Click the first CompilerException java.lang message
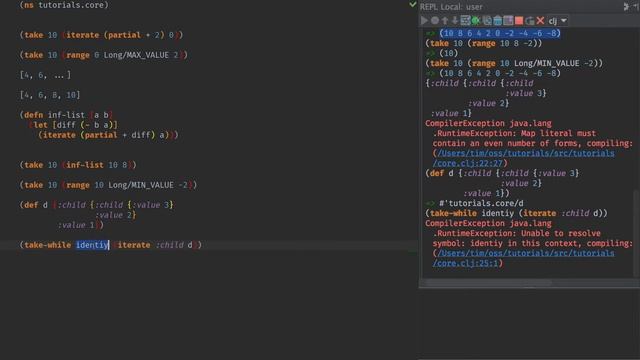The height and width of the screenshot is (360, 640). 488,123
